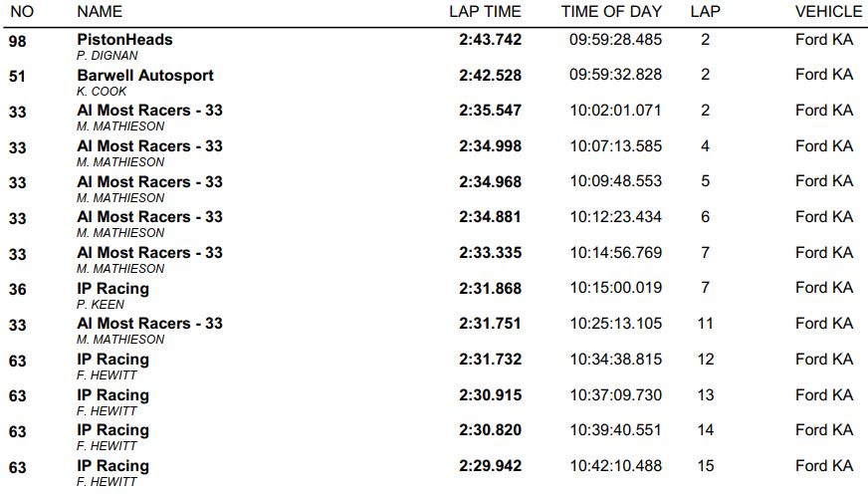Click the NO column header

[22, 12]
